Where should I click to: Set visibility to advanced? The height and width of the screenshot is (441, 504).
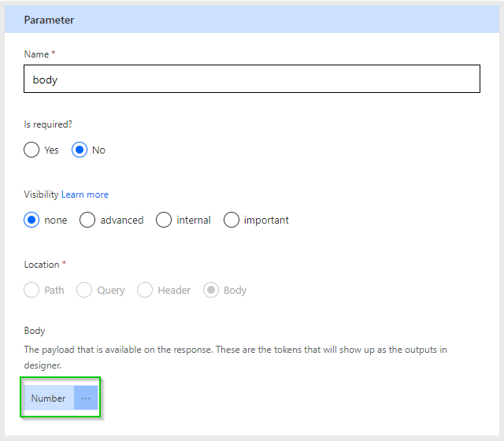tap(87, 220)
